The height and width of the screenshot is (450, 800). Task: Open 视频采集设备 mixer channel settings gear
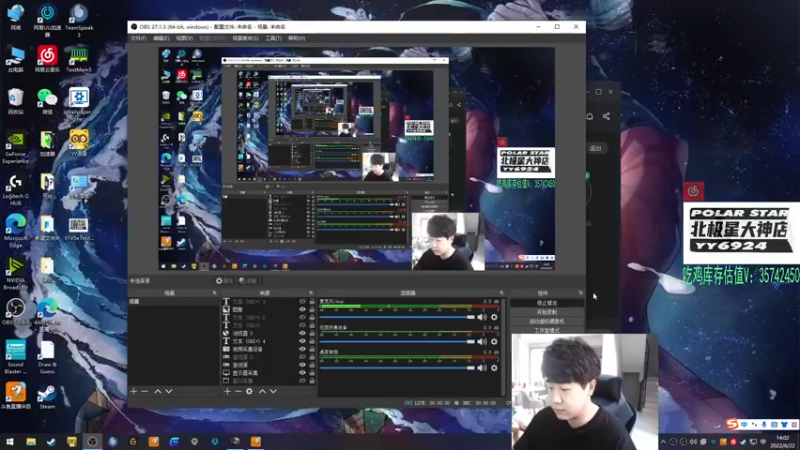click(x=494, y=342)
